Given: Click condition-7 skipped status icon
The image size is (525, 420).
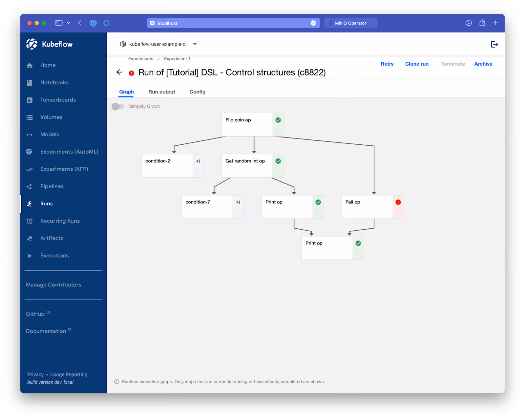Looking at the screenshot, I should [x=238, y=202].
